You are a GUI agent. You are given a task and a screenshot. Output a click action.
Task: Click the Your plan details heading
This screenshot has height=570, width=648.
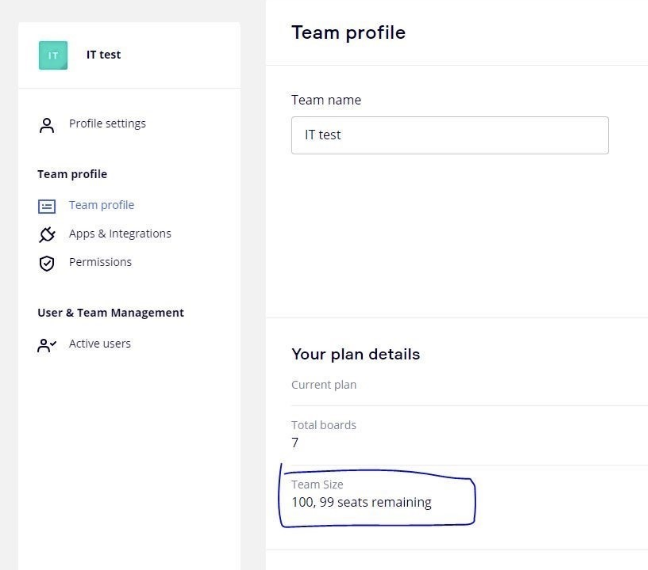(x=355, y=354)
